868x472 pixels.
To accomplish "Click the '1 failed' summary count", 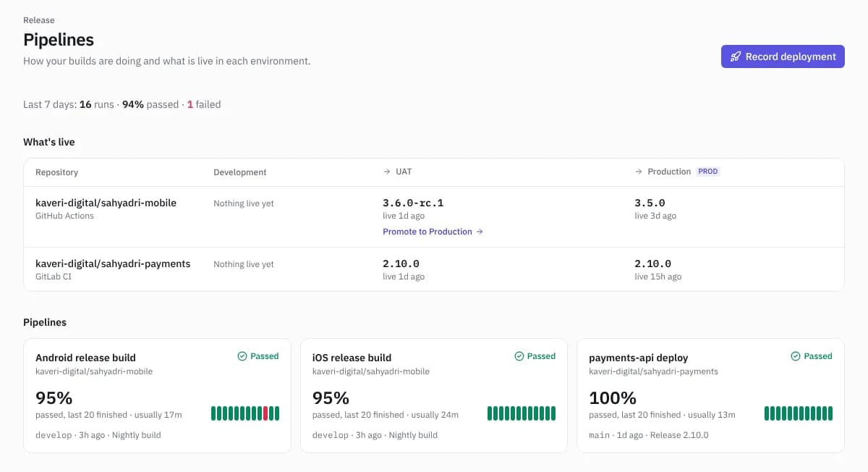I will (204, 104).
